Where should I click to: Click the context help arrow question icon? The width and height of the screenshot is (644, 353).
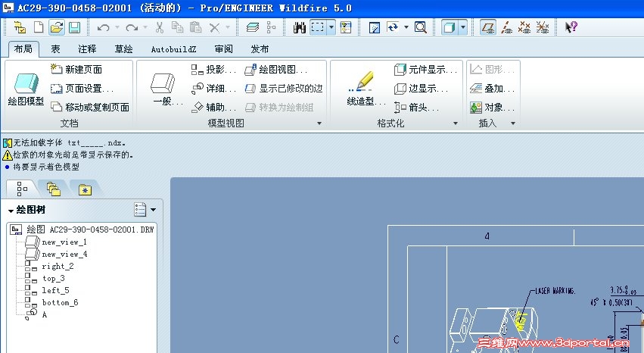point(571,27)
